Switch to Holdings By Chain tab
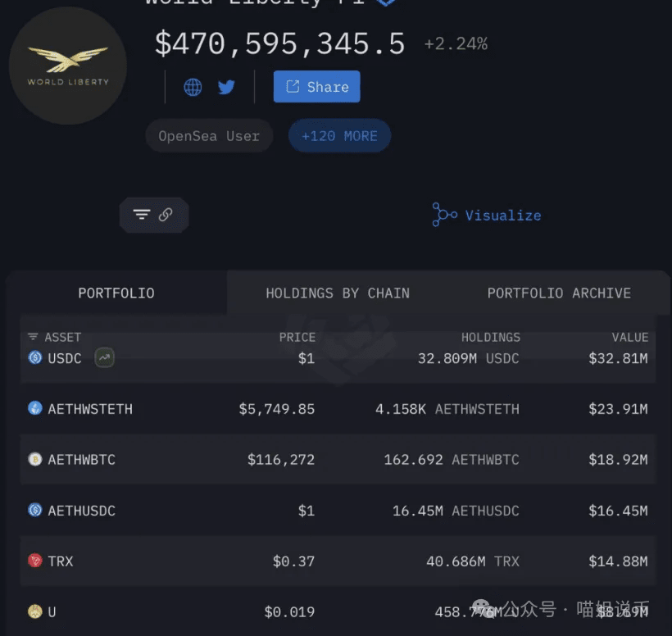Screen dimensions: 672x636 pyautogui.click(x=338, y=293)
